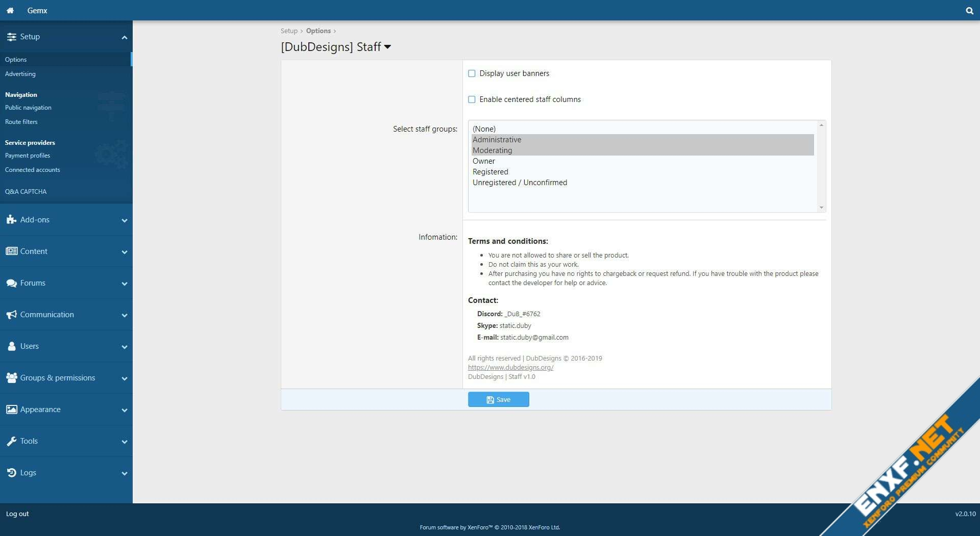
Task: Expand the Appearance section chevron
Action: coord(124,410)
